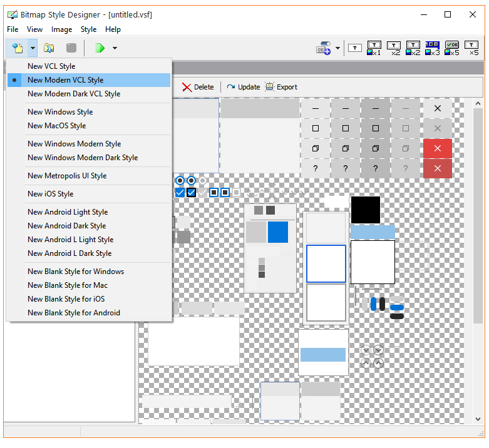
Task: Choose New Windows Modern Style
Action: coord(89,144)
